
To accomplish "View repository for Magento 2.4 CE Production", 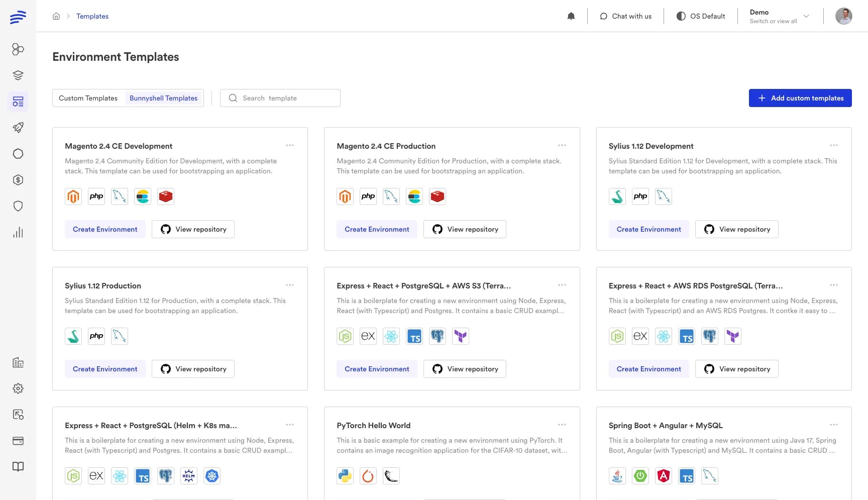I will click(465, 229).
